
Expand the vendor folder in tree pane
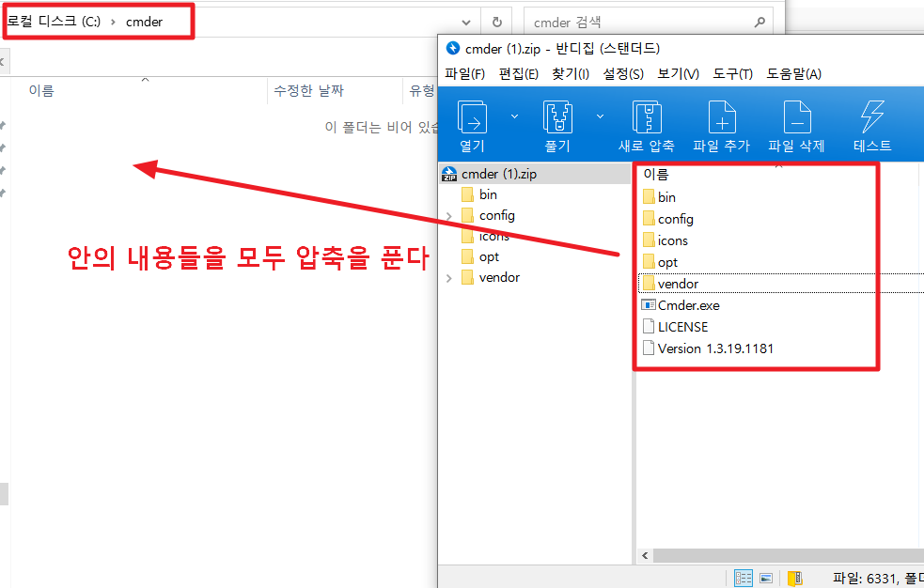coord(449,278)
